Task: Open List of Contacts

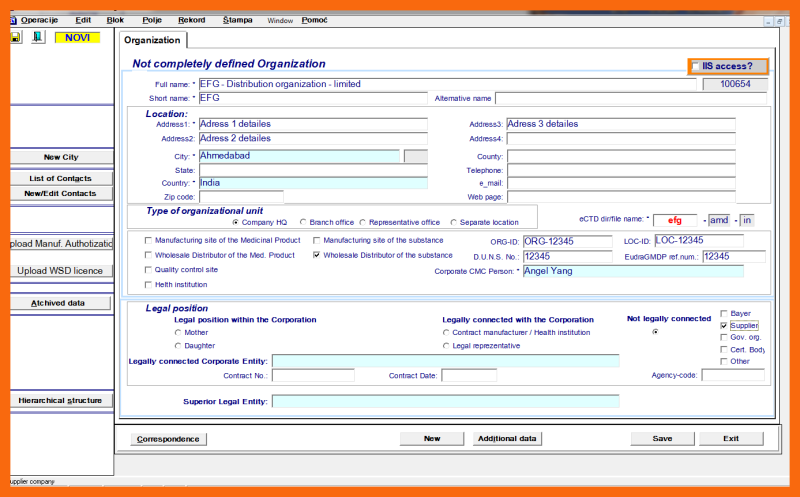Action: pos(61,178)
